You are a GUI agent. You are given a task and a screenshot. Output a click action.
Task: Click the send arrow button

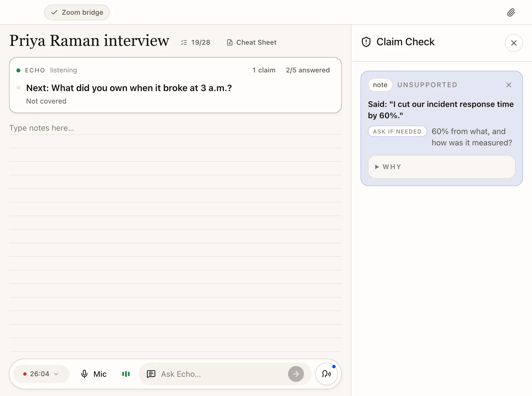[x=296, y=374]
